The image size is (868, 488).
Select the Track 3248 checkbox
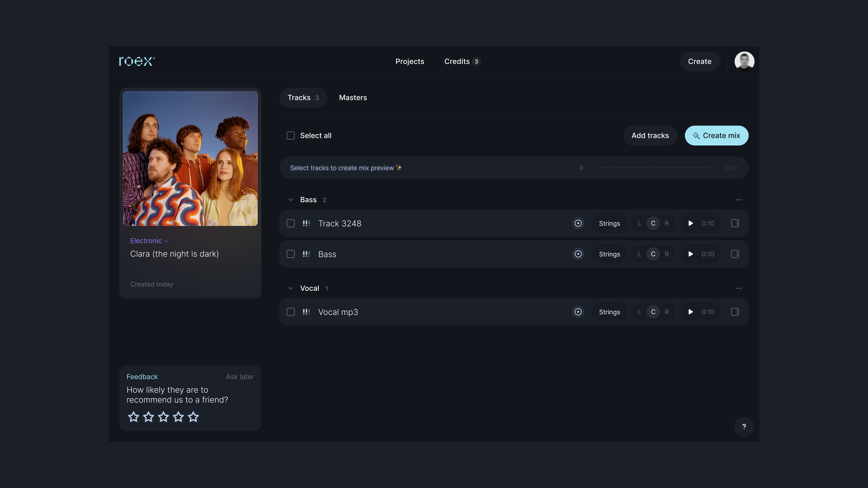[290, 223]
